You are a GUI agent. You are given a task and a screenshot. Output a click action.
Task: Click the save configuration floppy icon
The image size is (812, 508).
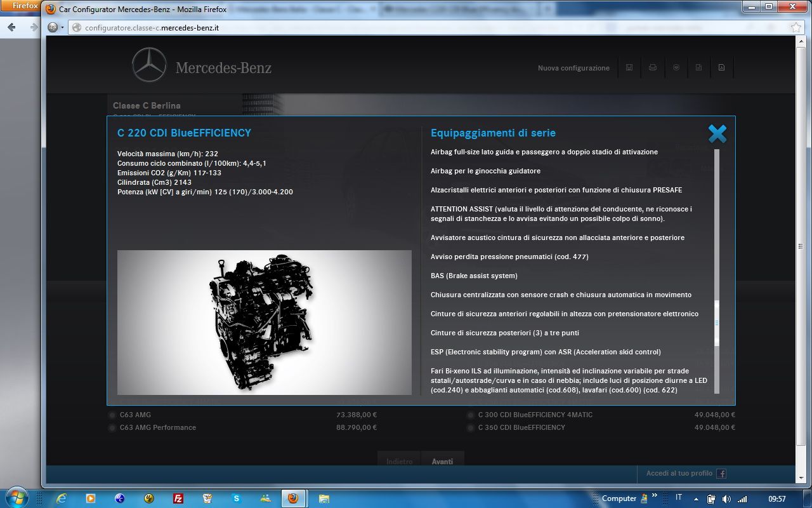[629, 67]
